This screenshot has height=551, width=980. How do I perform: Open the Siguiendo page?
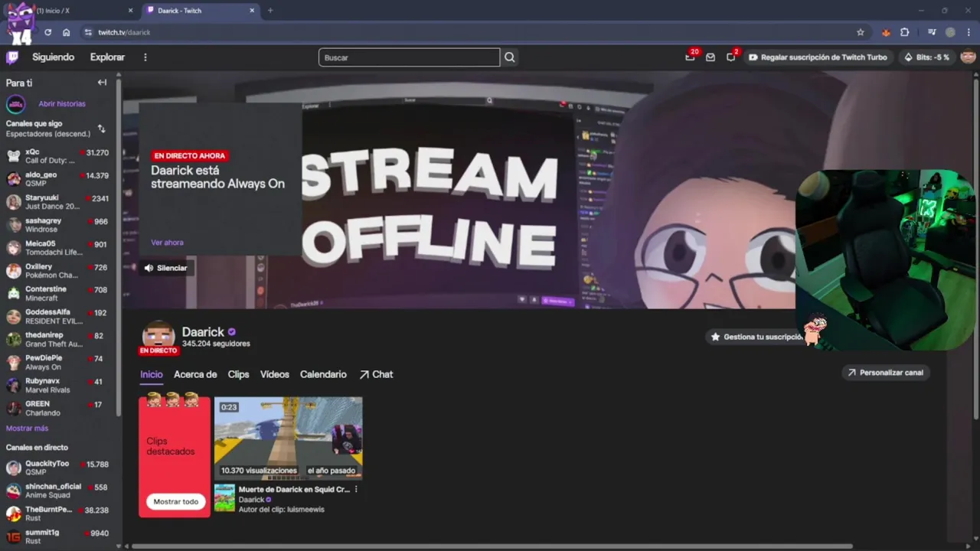(x=53, y=57)
